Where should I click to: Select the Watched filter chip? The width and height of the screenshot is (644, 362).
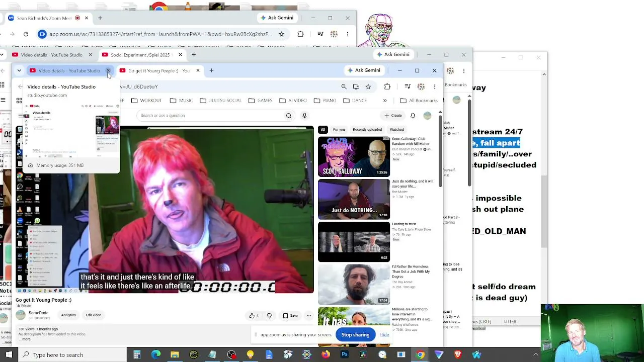click(397, 130)
